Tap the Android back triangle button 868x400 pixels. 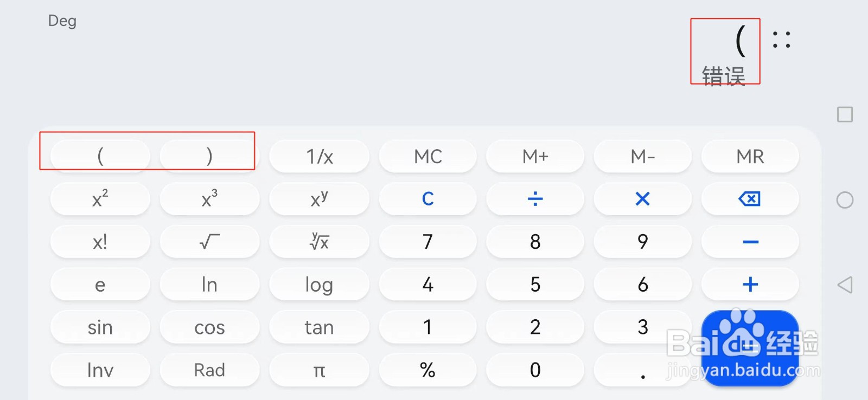click(845, 285)
